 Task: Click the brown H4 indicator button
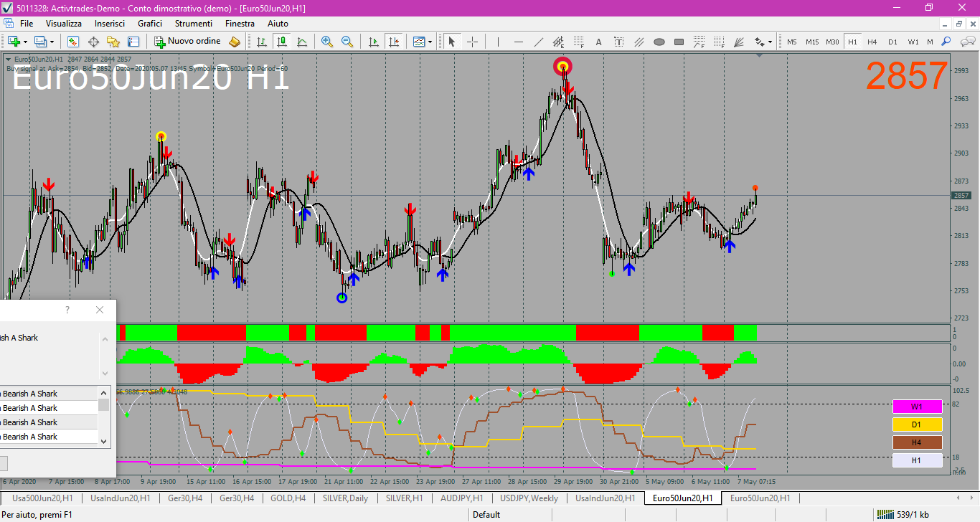917,442
